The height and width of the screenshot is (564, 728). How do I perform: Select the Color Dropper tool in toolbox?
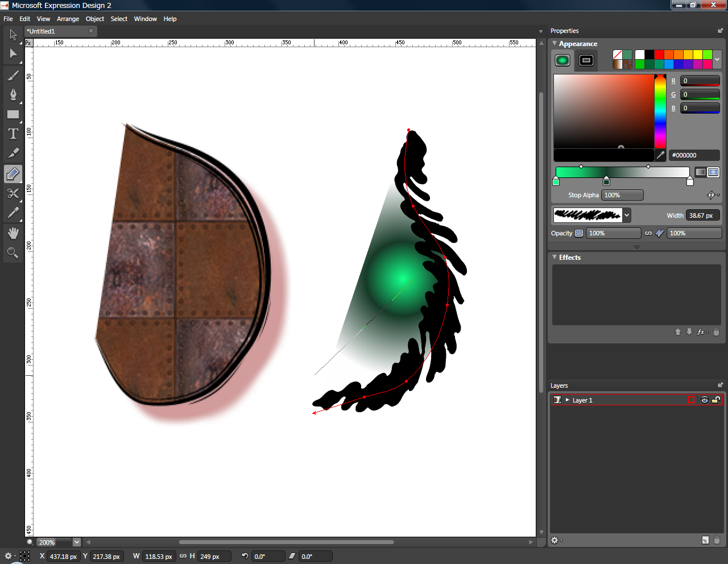pos(13,154)
